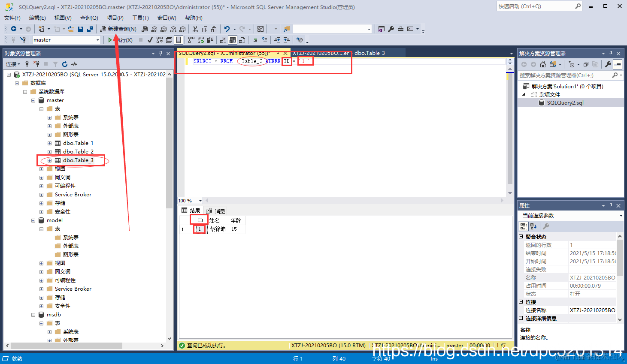Click Home icon in Solution Explorer toolbar
The width and height of the screenshot is (627, 364).
click(x=543, y=64)
